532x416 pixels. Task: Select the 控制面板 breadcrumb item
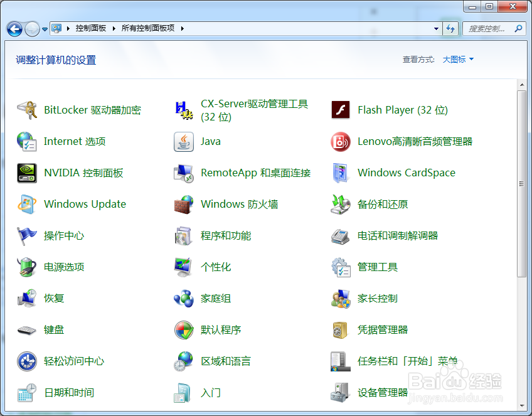click(91, 28)
